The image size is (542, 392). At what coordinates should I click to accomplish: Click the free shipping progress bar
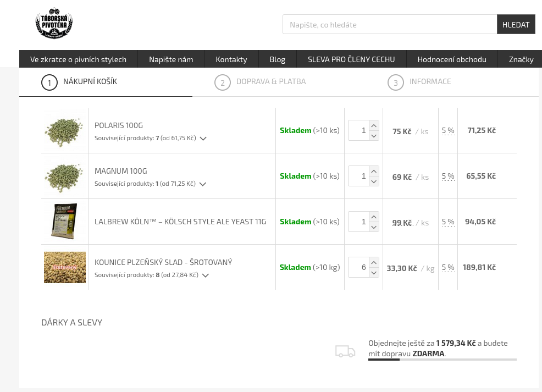(x=442, y=360)
